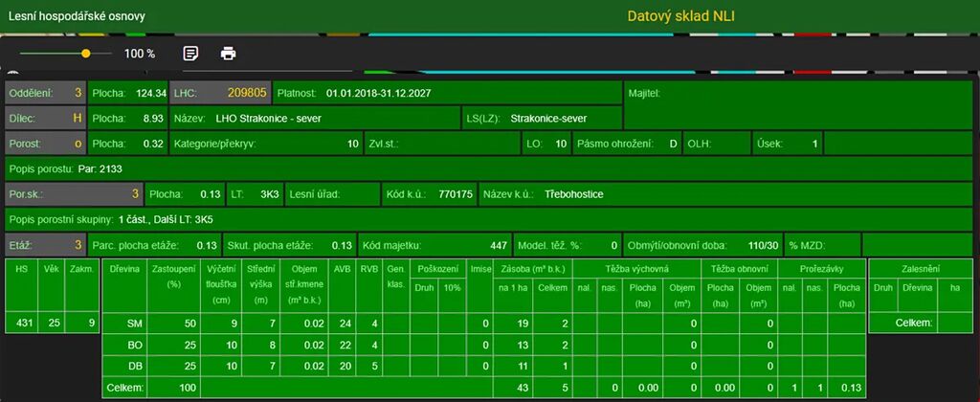The width and height of the screenshot is (980, 402).
Task: Select the Etáž field value 3
Action: click(x=45, y=244)
